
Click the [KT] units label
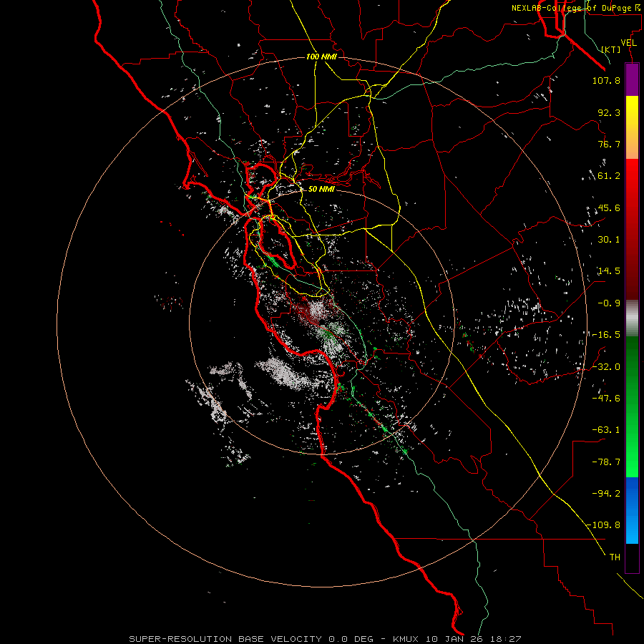tap(611, 49)
